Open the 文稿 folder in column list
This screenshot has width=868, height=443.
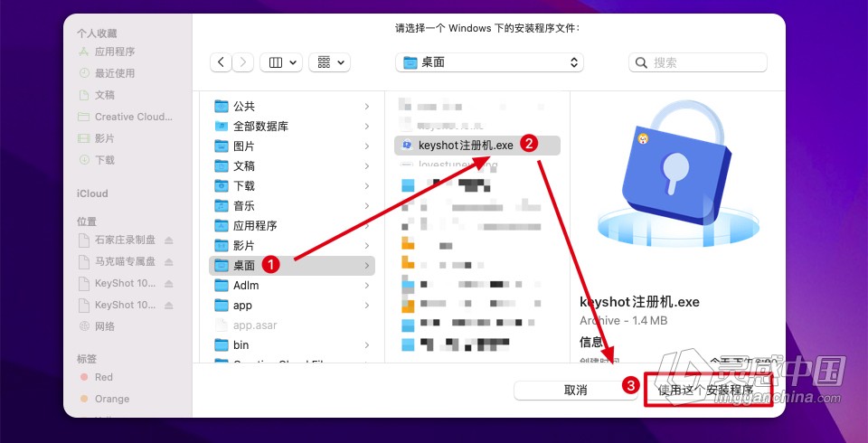click(x=292, y=166)
